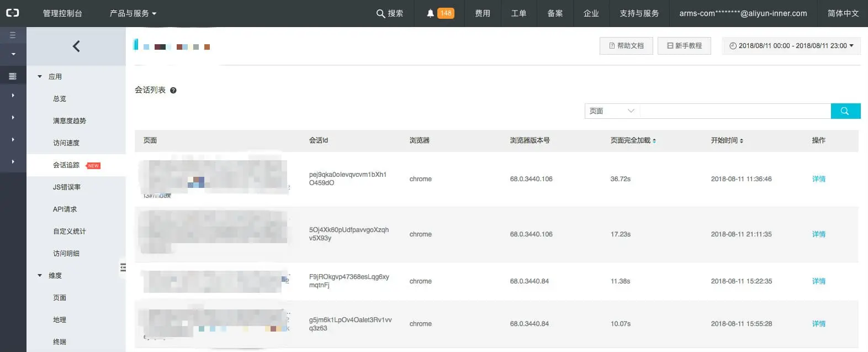Open the arms-com account menu
This screenshot has width=868, height=352.
(743, 13)
